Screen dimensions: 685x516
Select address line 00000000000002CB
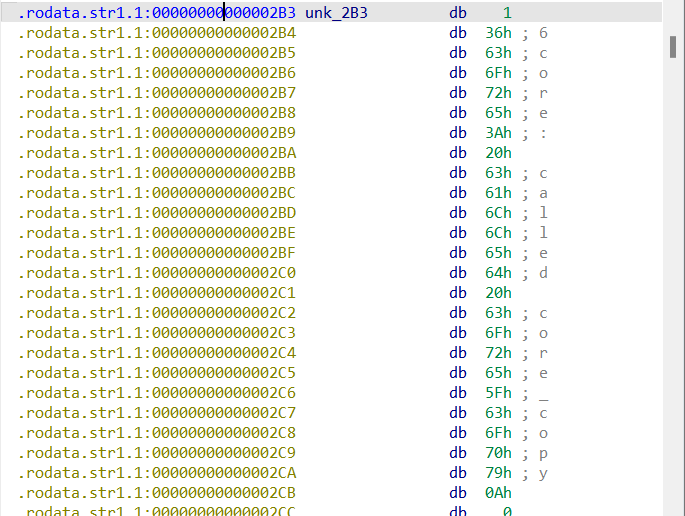[x=157, y=493]
